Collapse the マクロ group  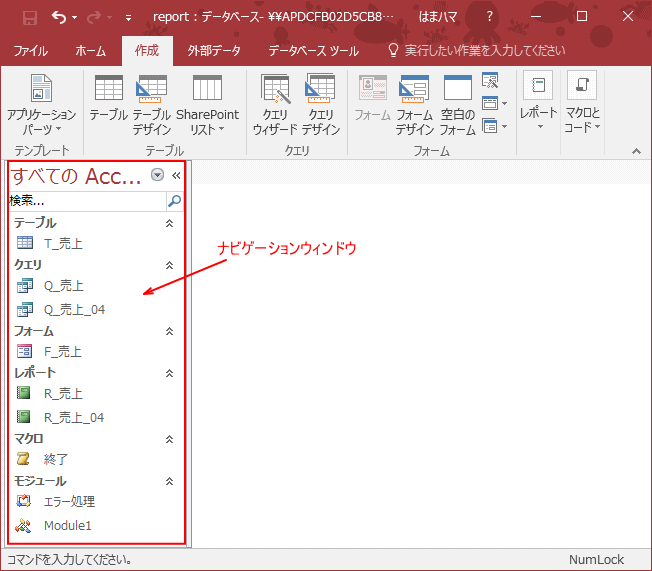(169, 439)
